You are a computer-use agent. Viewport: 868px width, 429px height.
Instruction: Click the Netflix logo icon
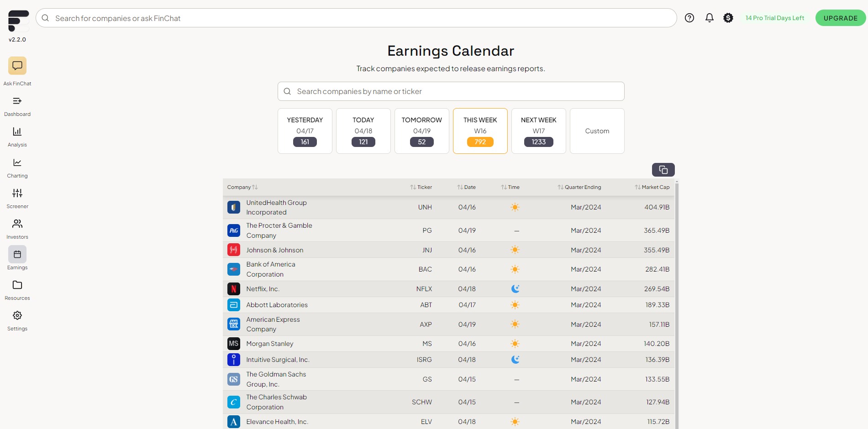pos(234,289)
